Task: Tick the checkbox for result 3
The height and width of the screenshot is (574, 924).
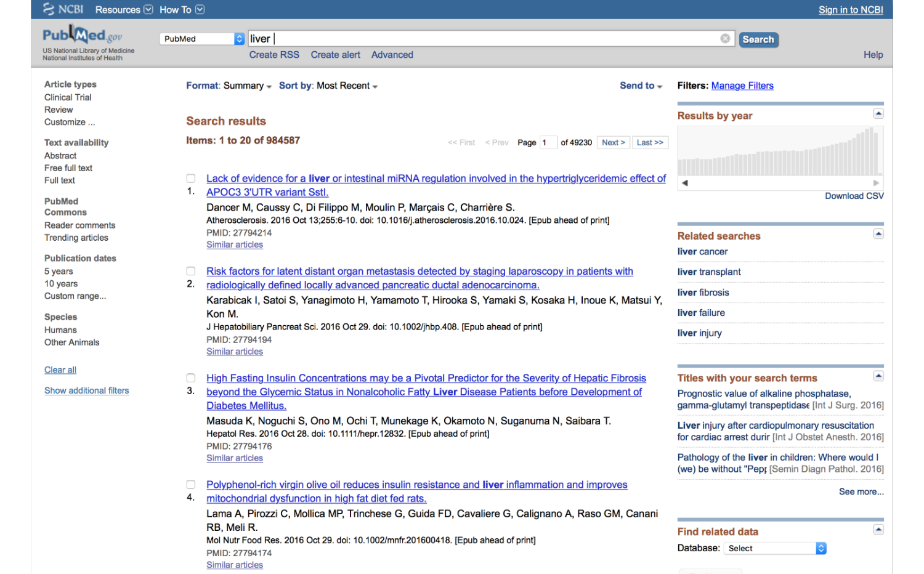Action: pos(191,378)
